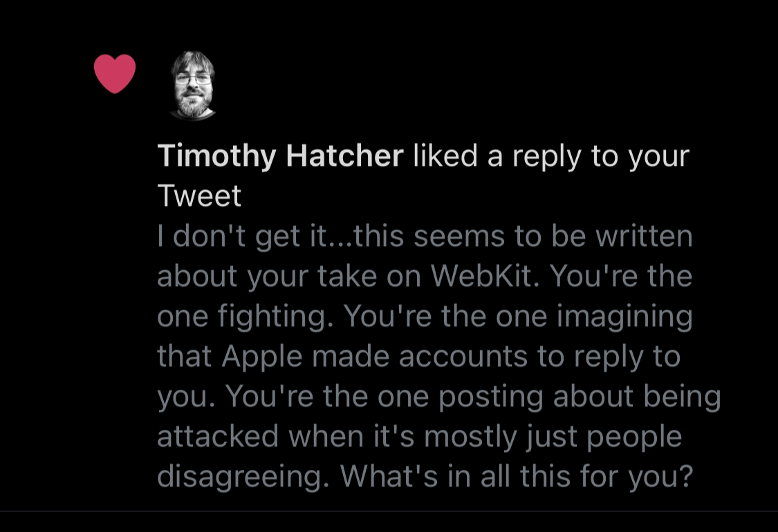Click the pink heart like icon

point(115,74)
